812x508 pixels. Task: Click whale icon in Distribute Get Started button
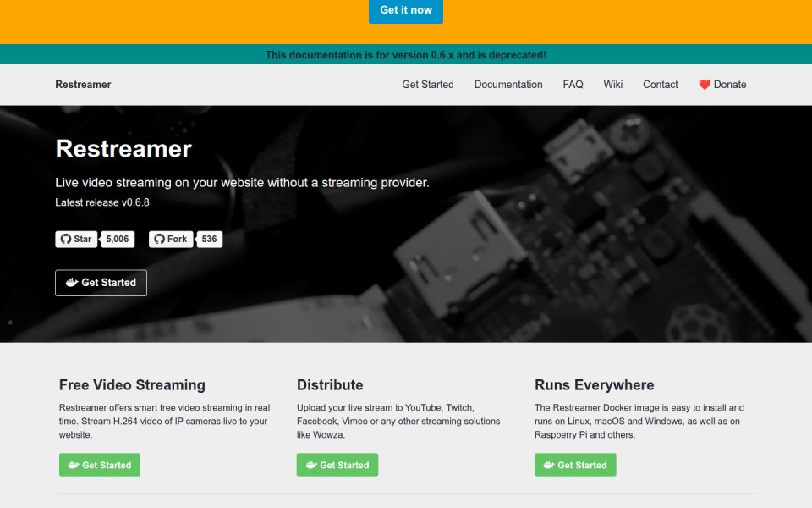[311, 465]
